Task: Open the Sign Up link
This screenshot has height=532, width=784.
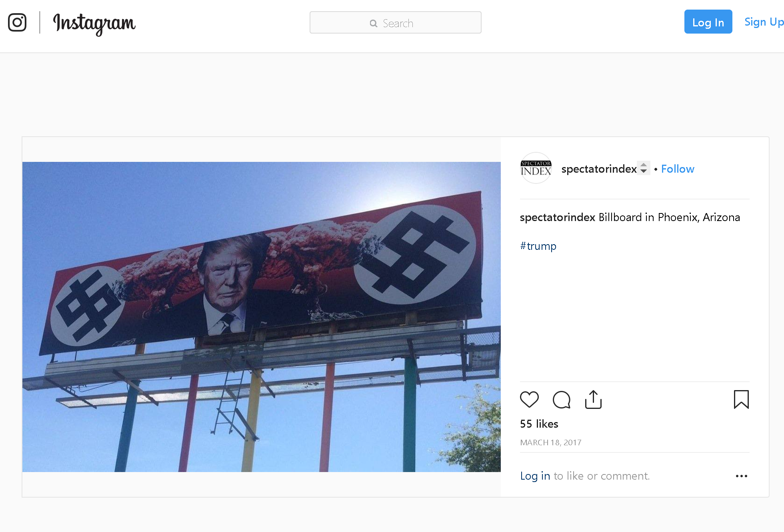Action: tap(764, 22)
